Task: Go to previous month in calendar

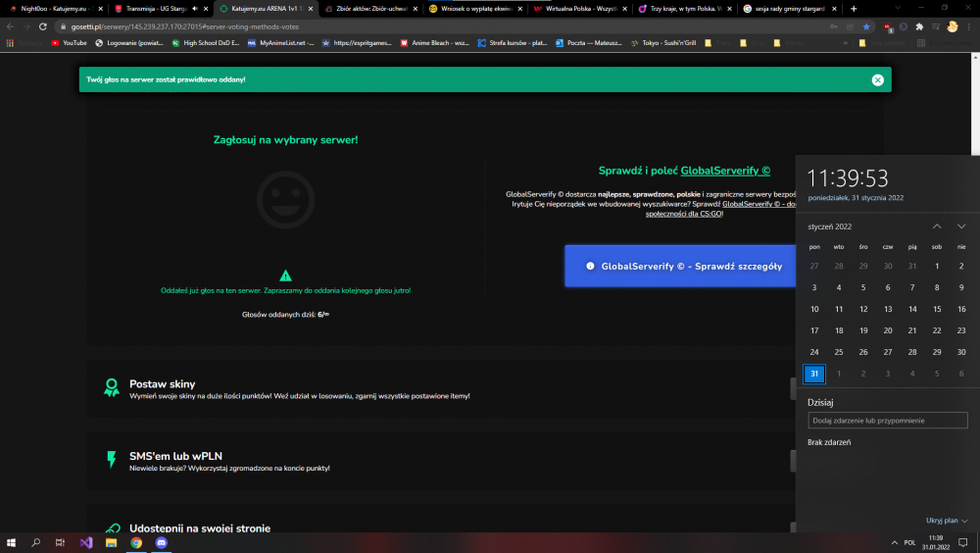Action: [937, 226]
